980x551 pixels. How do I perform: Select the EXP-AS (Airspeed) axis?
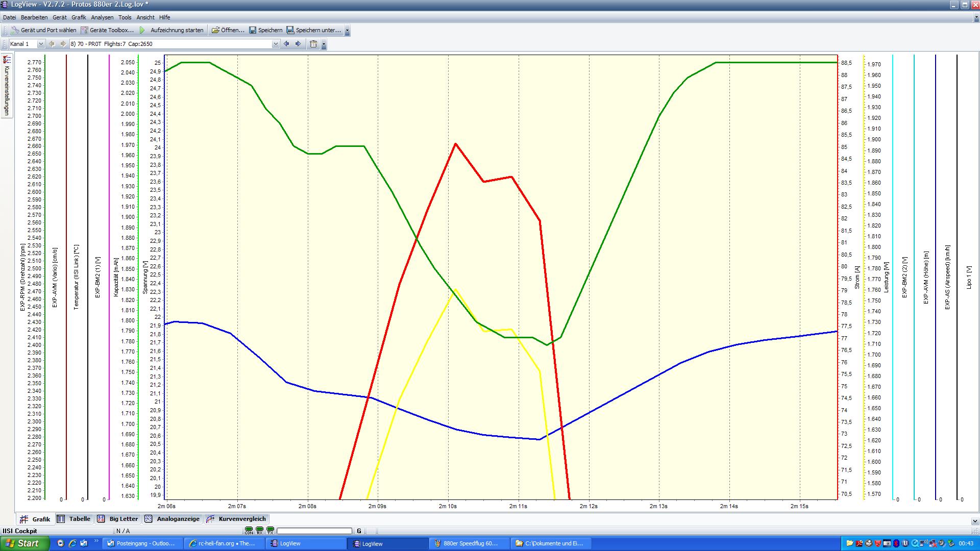coord(947,277)
